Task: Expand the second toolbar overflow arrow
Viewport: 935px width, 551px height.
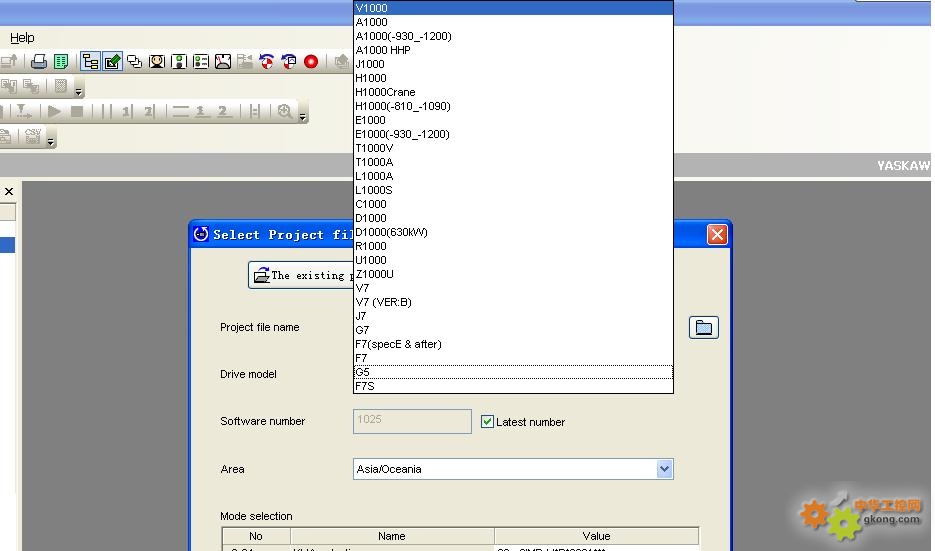Action: point(79,92)
